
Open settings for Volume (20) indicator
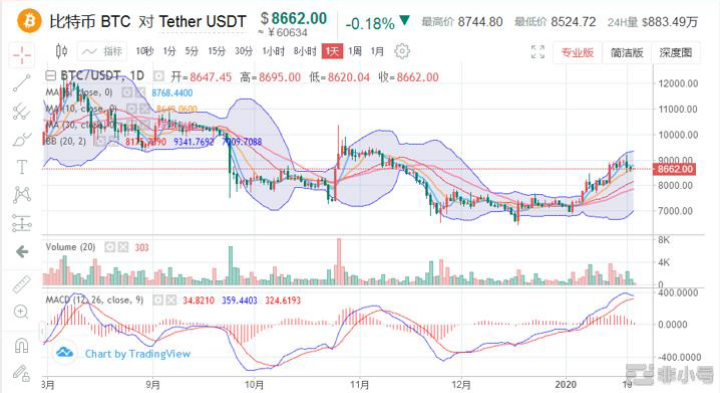click(x=110, y=247)
